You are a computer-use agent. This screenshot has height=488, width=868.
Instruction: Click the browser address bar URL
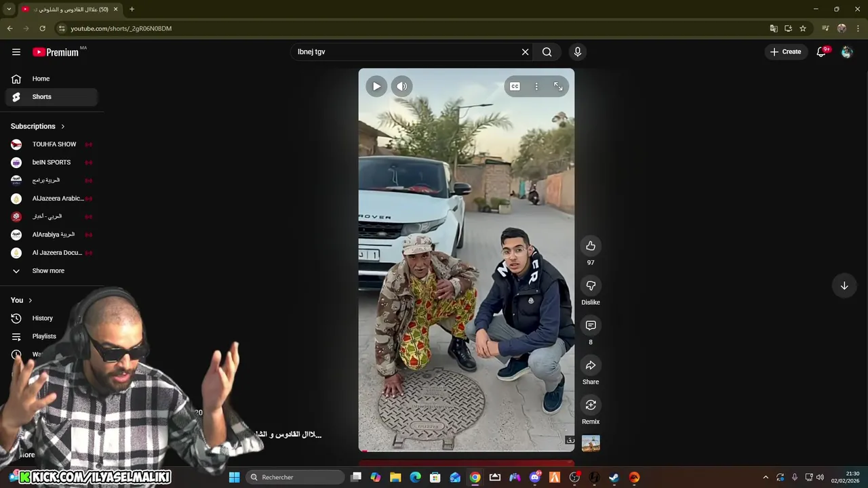121,28
